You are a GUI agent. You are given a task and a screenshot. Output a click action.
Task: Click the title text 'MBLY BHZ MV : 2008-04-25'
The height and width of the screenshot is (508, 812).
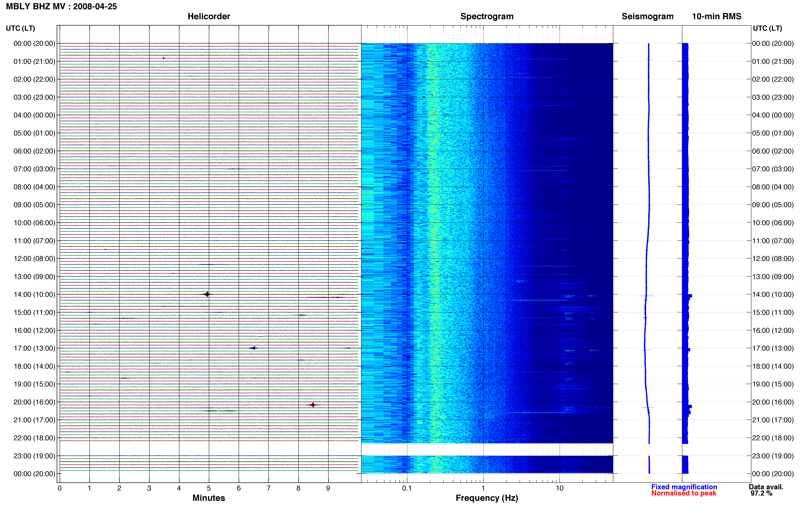point(61,6)
